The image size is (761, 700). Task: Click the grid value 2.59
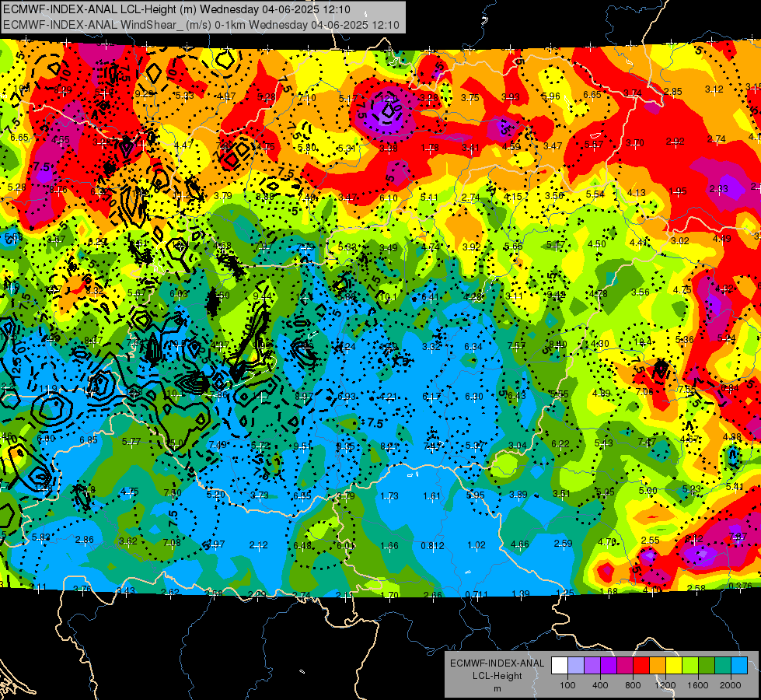tap(563, 543)
